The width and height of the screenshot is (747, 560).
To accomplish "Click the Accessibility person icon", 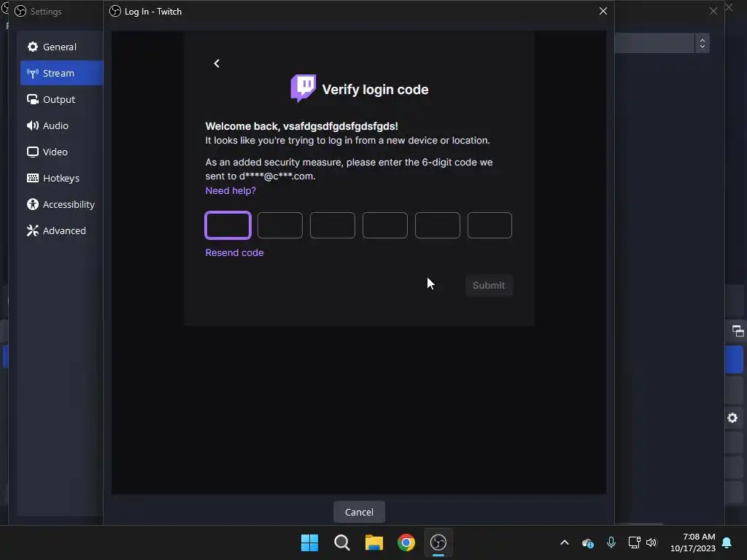I will point(32,204).
